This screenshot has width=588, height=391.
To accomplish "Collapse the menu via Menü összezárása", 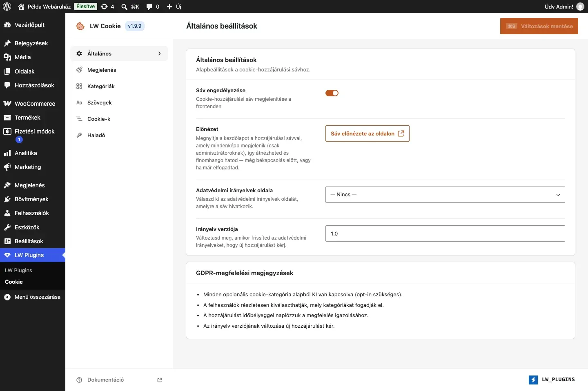I will click(x=33, y=297).
